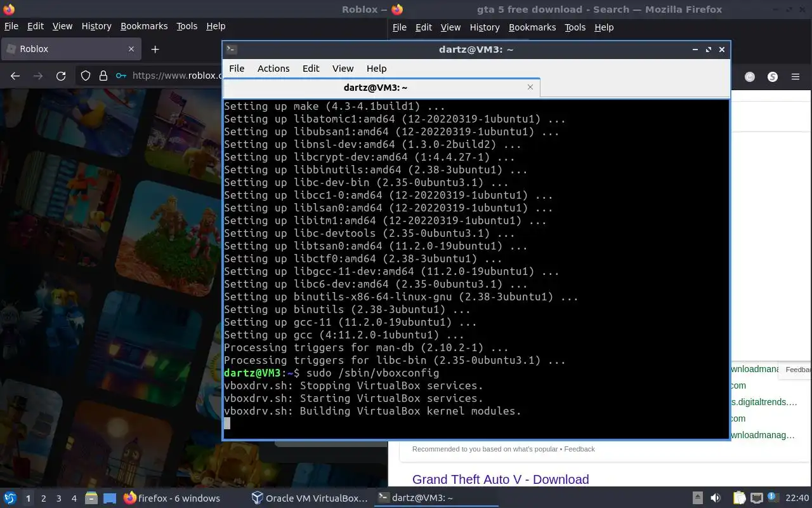Click the show desktop icon in taskbar
Screen dimensions: 812x508
110,498
